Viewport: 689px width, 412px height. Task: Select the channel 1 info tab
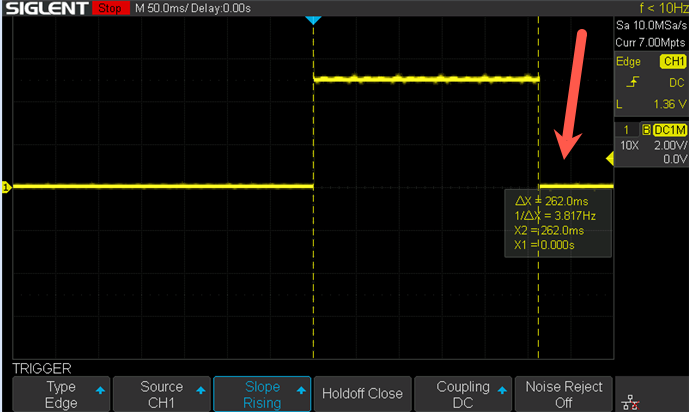pyautogui.click(x=626, y=130)
